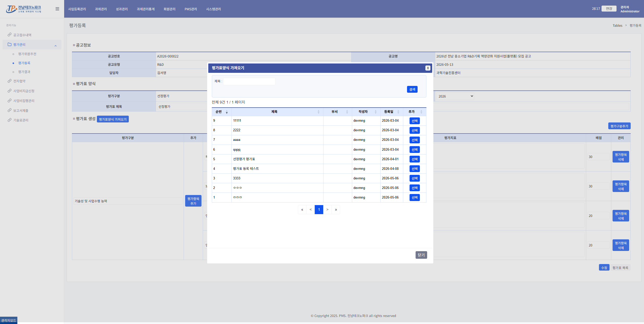Go to the last page (»)

click(336, 210)
